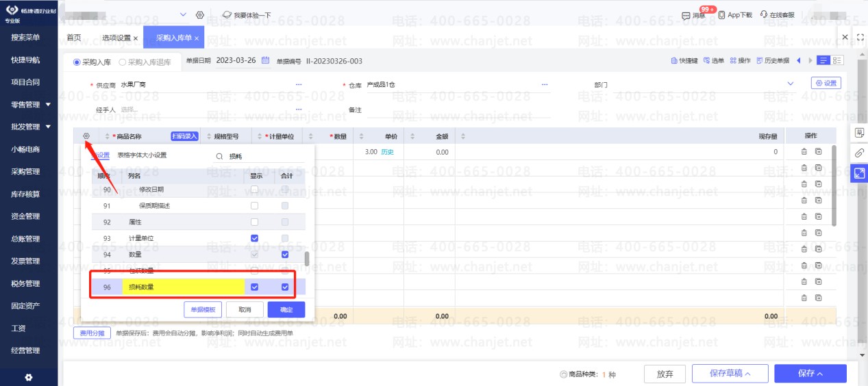Switch to the 选项设置 tab
This screenshot has height=386, width=868.
click(x=116, y=38)
